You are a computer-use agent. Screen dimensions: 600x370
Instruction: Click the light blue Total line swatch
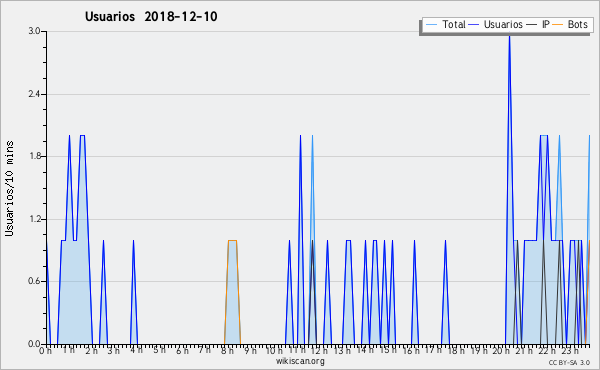[432, 25]
